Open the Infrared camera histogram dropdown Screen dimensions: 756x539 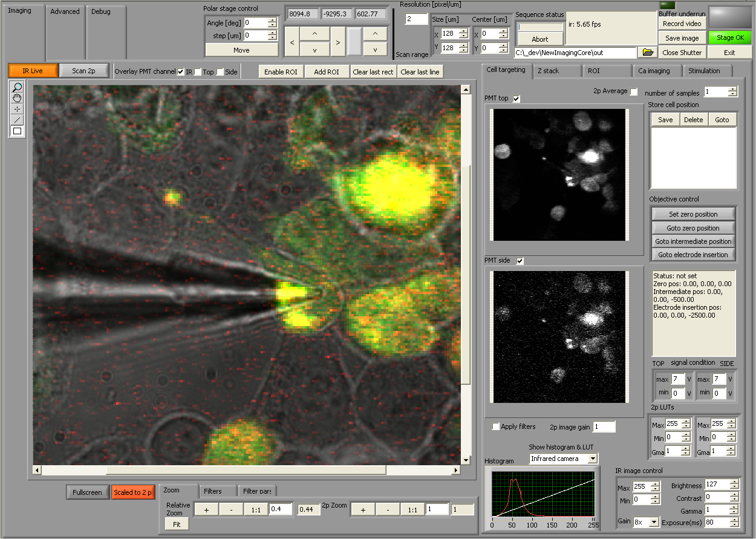click(x=592, y=459)
